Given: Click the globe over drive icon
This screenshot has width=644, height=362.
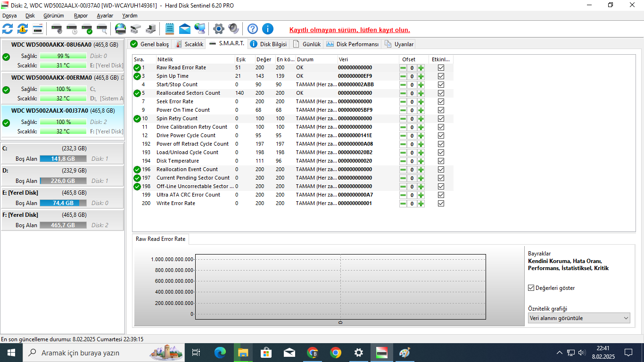Looking at the screenshot, I should pos(121,29).
